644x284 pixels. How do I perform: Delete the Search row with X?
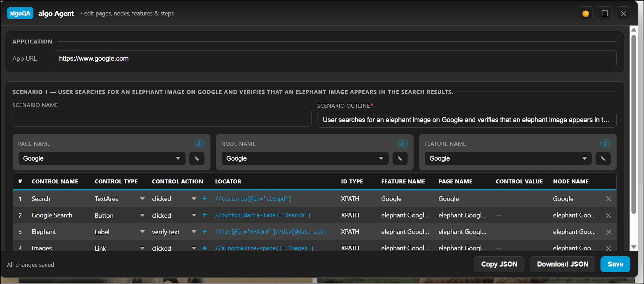[x=608, y=199]
